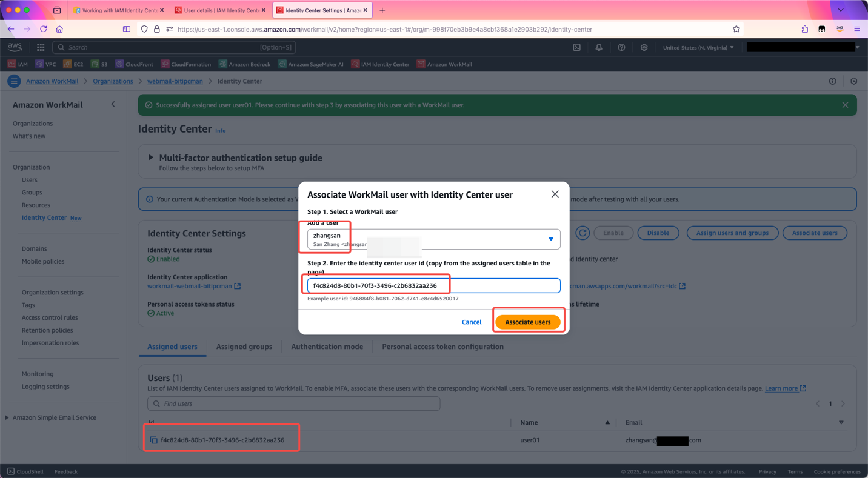Image resolution: width=868 pixels, height=478 pixels.
Task: Go to the browser home page
Action: [59, 29]
